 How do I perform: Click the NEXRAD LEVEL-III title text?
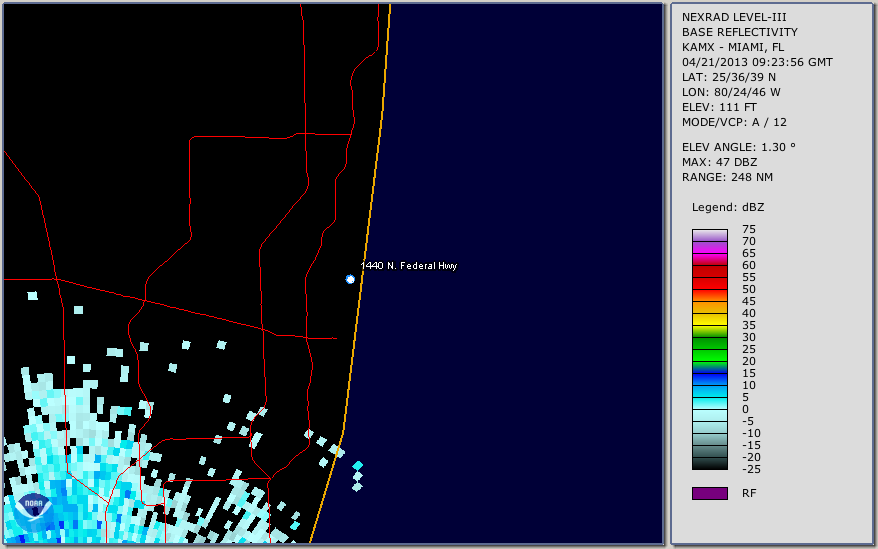tap(734, 17)
